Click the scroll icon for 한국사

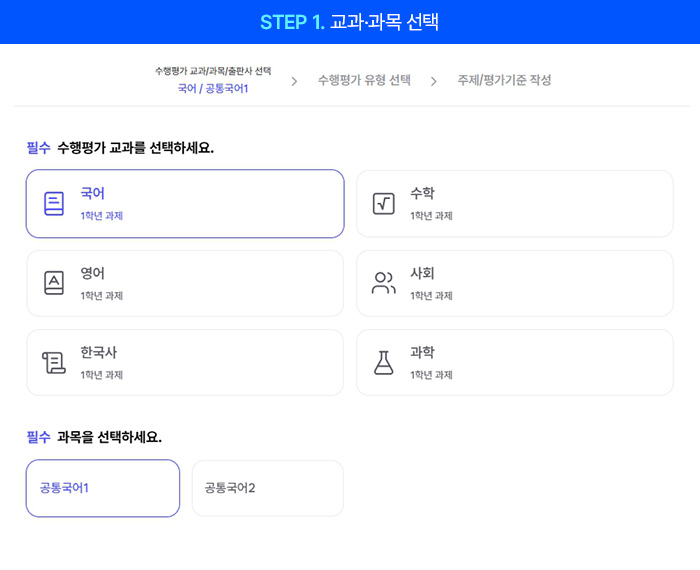[x=54, y=363]
